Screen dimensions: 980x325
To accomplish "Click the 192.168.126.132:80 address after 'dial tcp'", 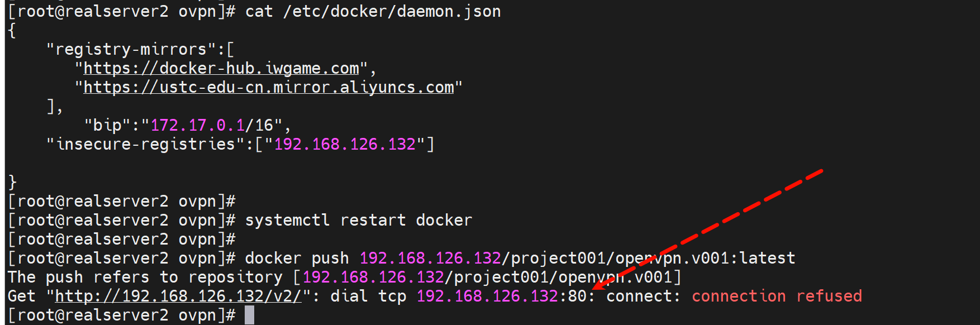I will pos(502,296).
